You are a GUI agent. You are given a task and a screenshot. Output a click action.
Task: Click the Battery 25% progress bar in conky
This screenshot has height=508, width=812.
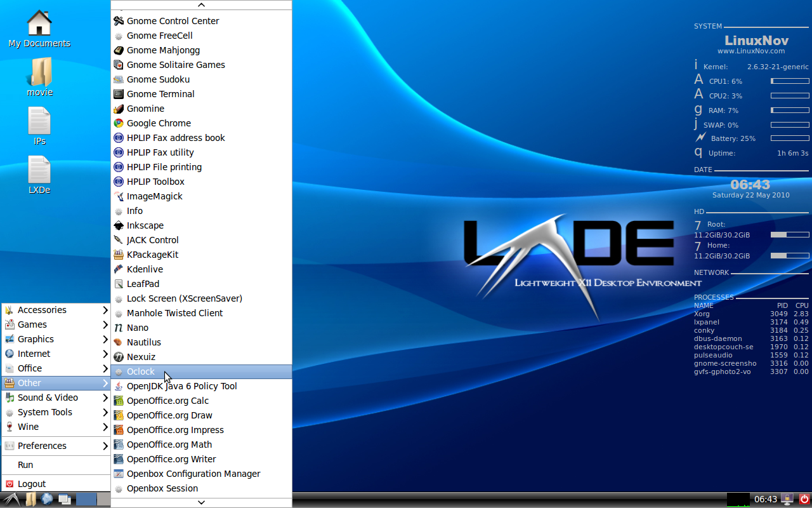point(789,138)
